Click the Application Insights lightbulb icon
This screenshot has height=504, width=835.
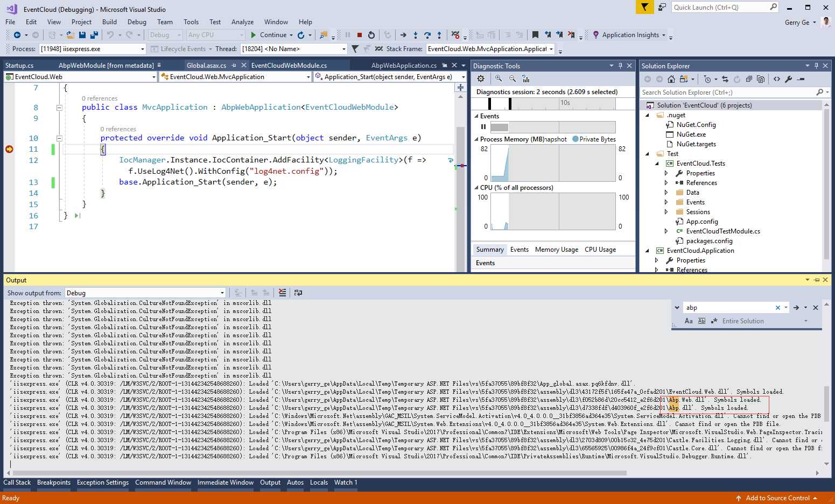pos(595,35)
